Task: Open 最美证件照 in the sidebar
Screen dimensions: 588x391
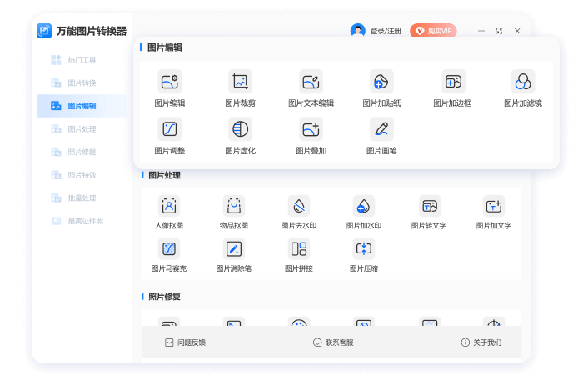Action: (x=82, y=221)
